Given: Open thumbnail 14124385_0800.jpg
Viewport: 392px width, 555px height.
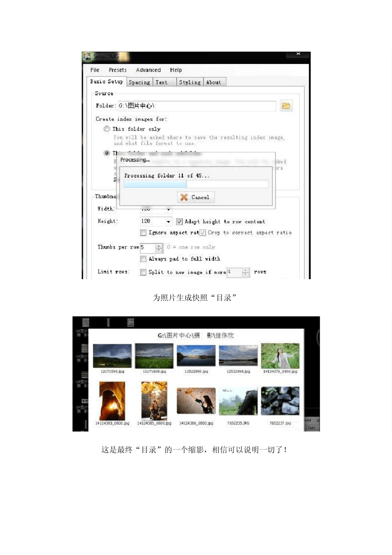Looking at the screenshot, I should [x=154, y=401].
